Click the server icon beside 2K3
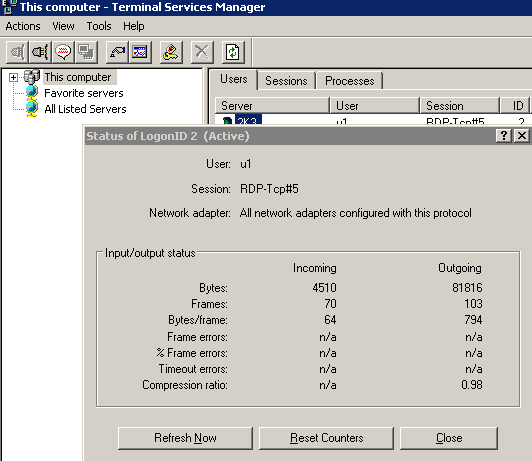This screenshot has width=532, height=461. pyautogui.click(x=228, y=121)
